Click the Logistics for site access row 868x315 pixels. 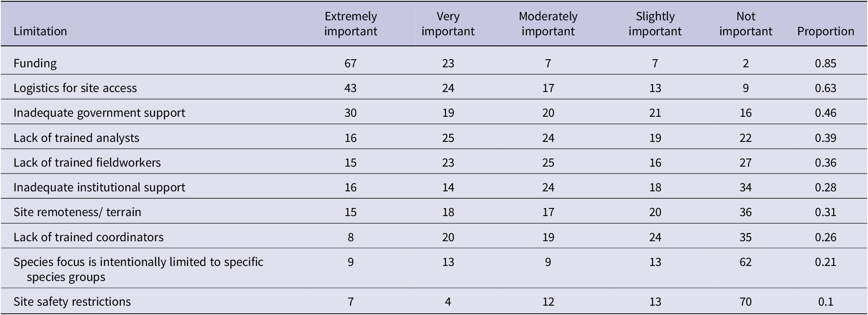pos(75,88)
